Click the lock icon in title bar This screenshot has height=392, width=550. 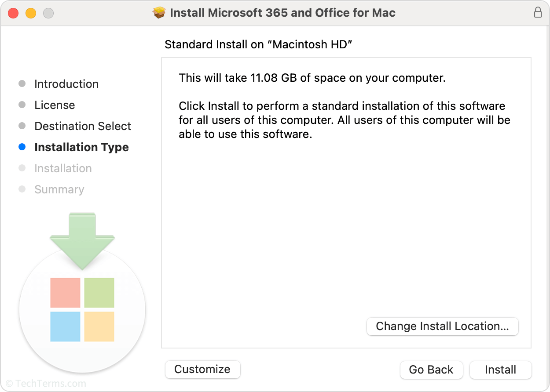pos(538,12)
